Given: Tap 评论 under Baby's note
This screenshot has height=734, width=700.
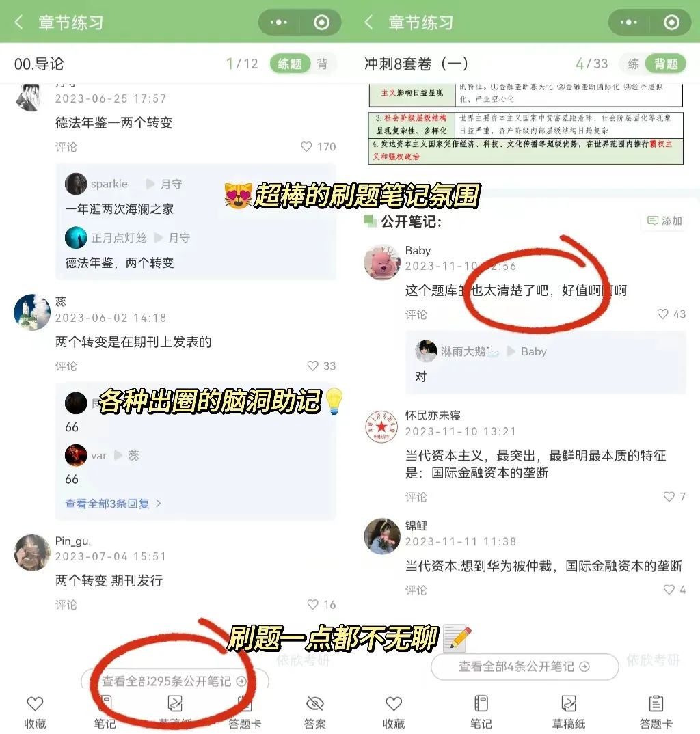Looking at the screenshot, I should point(416,314).
